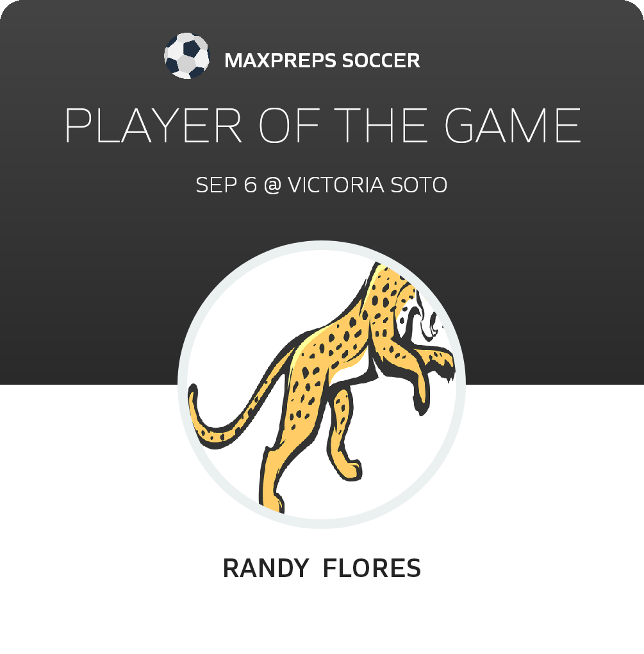Click the SEP 6 date text

pyautogui.click(x=226, y=185)
